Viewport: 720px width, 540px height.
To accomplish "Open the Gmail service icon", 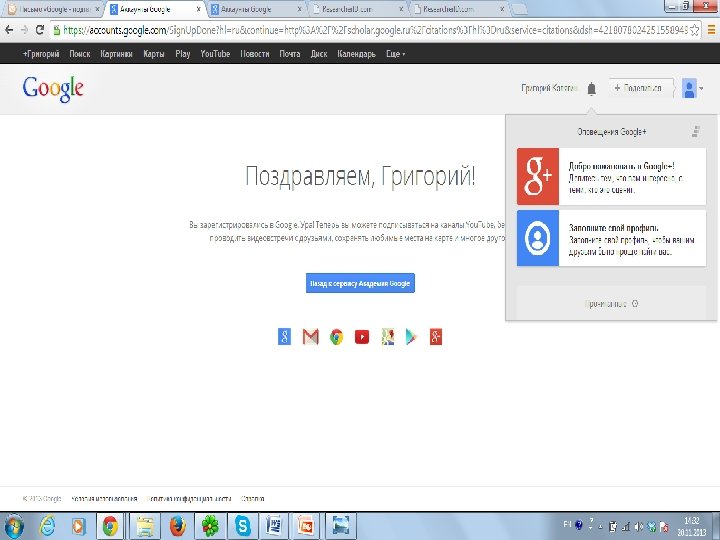I will 310,337.
